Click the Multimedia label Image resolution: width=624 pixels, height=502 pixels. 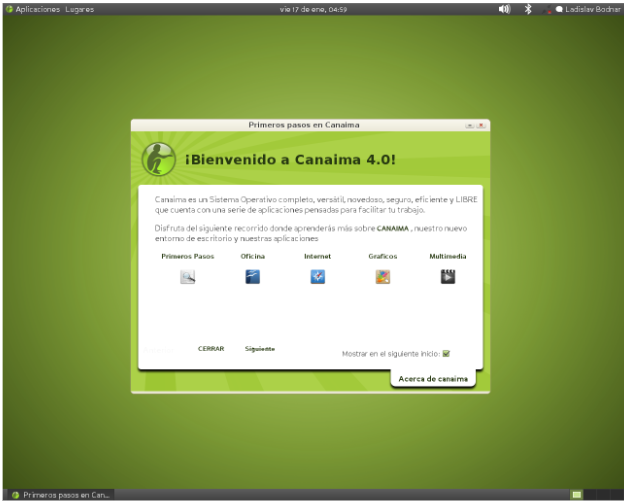(448, 256)
